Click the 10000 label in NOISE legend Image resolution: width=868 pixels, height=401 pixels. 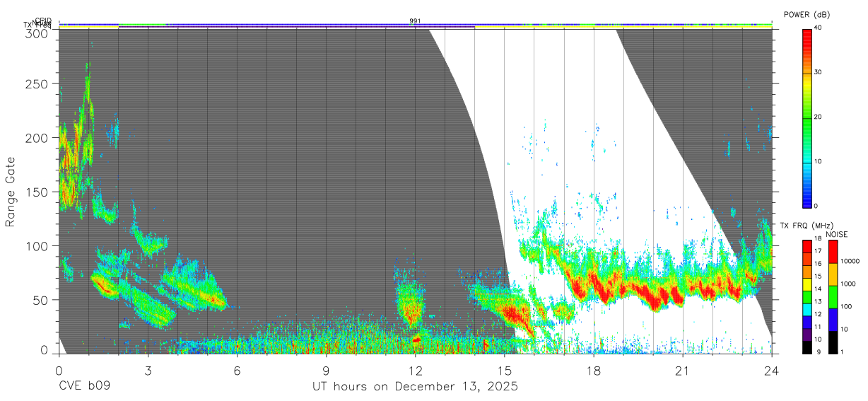(x=851, y=262)
